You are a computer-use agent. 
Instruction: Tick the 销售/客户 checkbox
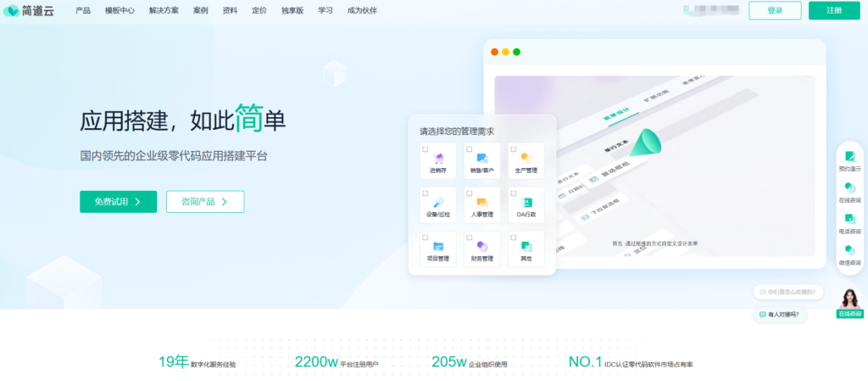[470, 149]
